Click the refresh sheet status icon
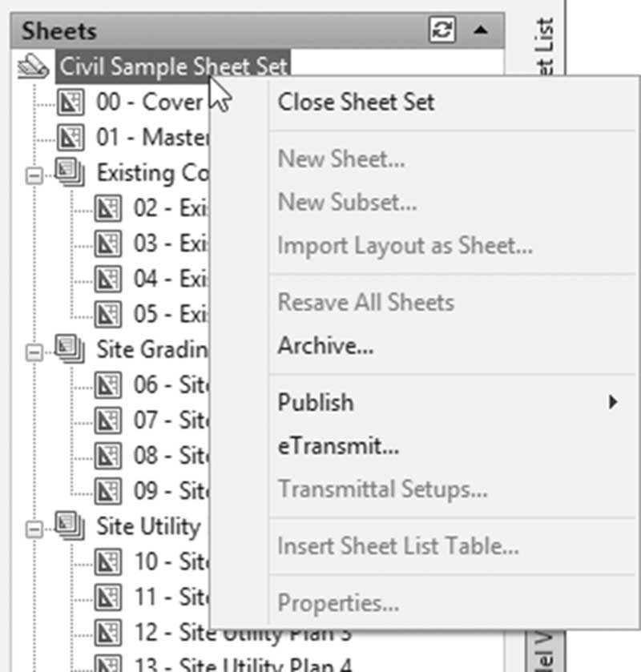641x672 pixels. tap(442, 30)
